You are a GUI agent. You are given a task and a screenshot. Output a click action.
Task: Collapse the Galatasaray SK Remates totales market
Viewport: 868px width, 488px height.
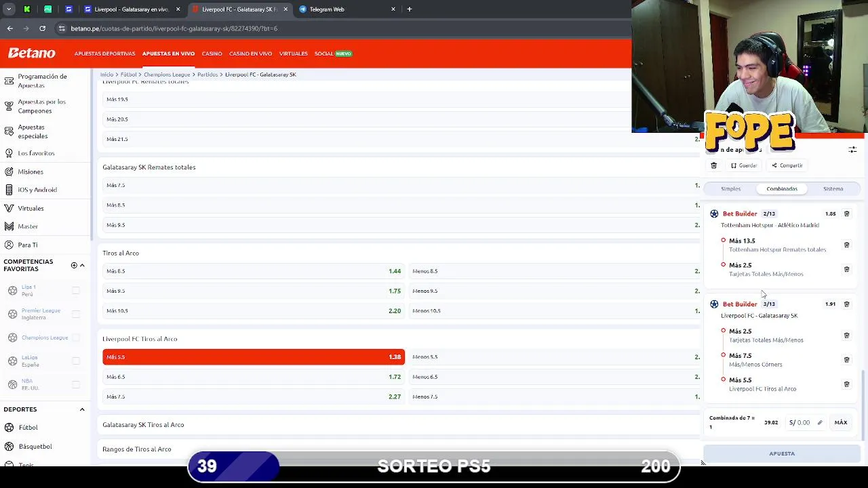coord(400,167)
